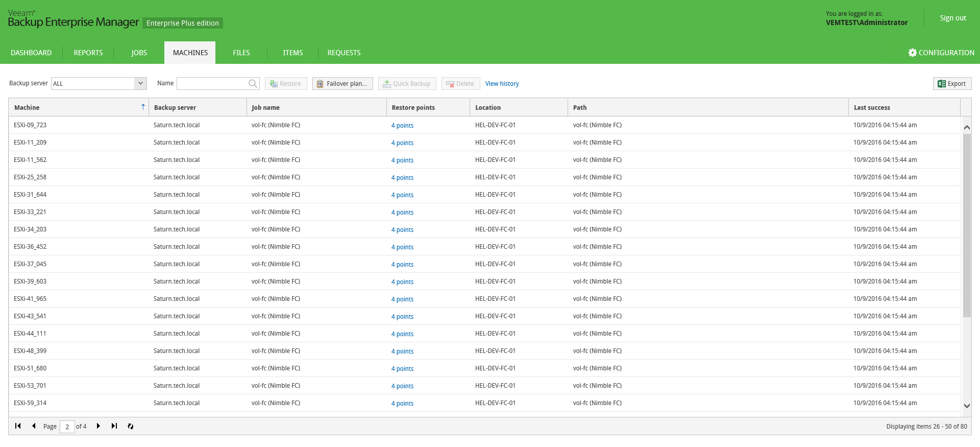Switch to the Reports tab
980x447 pixels.
pyautogui.click(x=88, y=53)
